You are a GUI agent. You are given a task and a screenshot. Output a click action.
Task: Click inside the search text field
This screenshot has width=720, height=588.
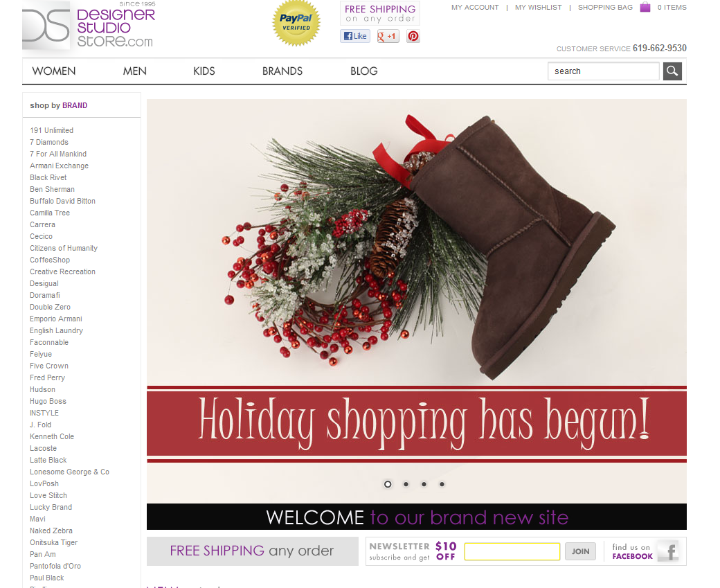pos(604,71)
